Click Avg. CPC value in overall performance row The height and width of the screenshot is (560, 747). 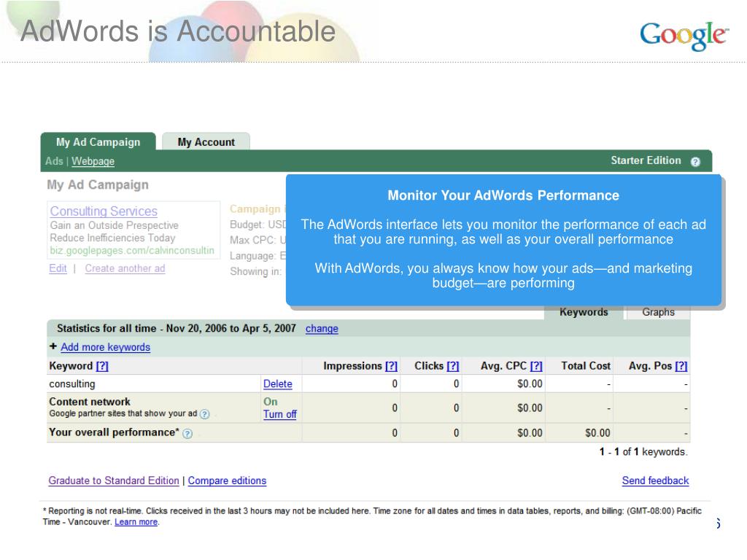[x=530, y=433]
